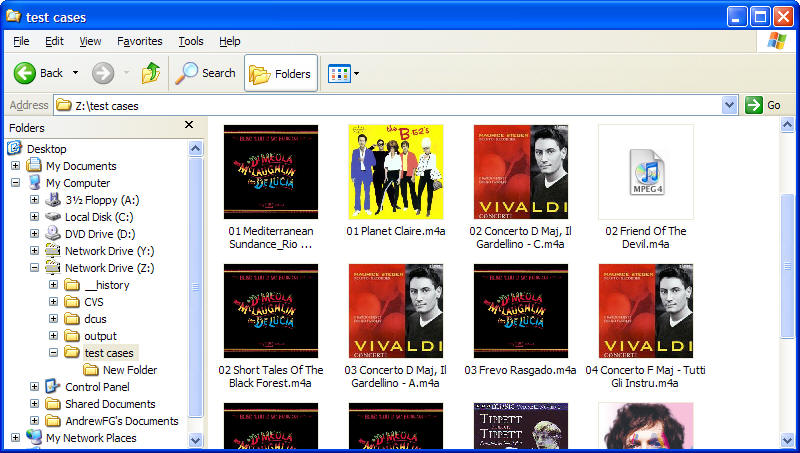The image size is (800, 453).
Task: Open the Address bar dropdown list
Action: pyautogui.click(x=730, y=106)
